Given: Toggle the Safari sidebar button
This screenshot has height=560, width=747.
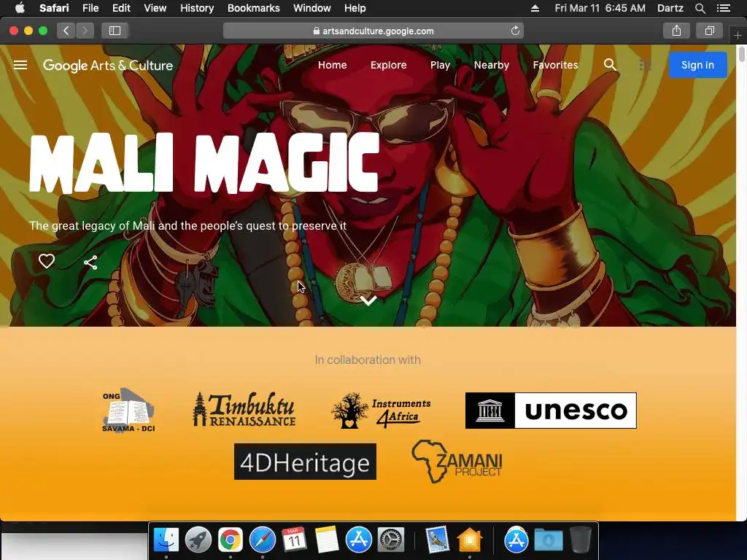Looking at the screenshot, I should tap(115, 31).
